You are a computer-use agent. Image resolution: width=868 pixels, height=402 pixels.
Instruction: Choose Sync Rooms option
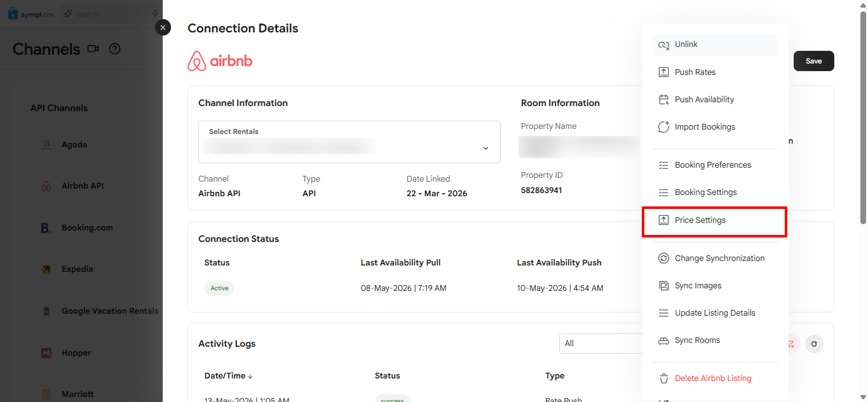pyautogui.click(x=715, y=340)
